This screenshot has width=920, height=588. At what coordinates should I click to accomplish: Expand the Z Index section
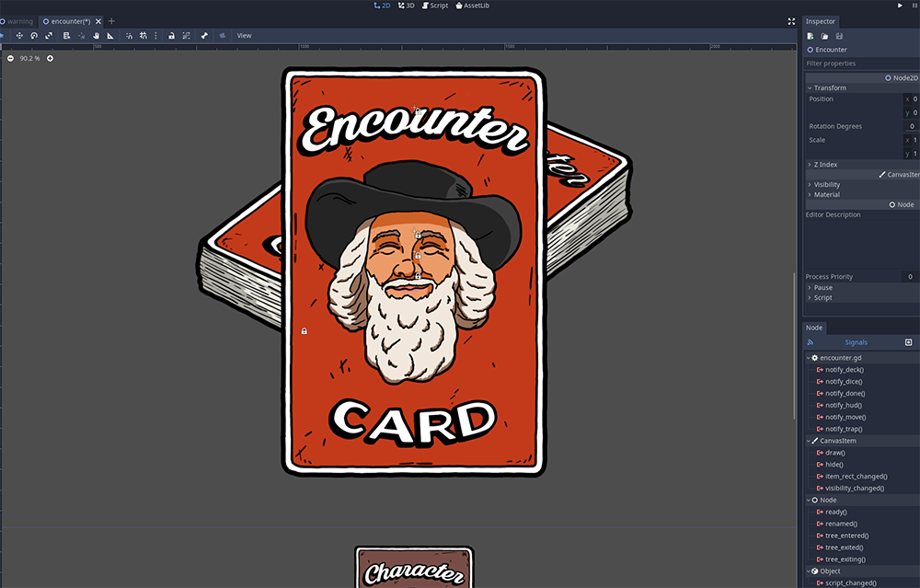[825, 165]
